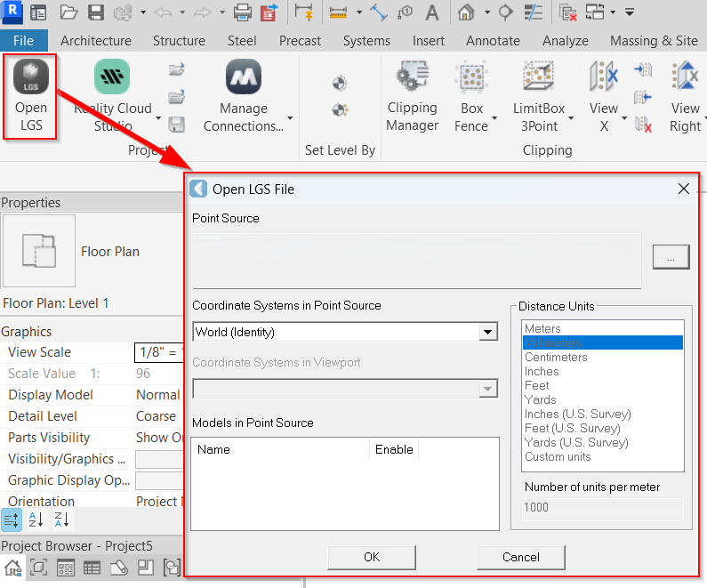
Task: Open Reality Cloud Studio tool
Action: pos(112,78)
